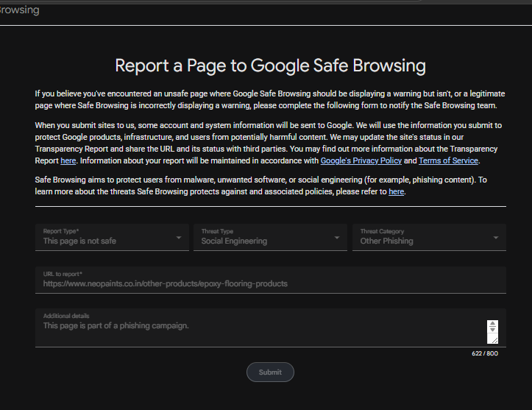Open the Transparency Report 'here' link

point(68,161)
